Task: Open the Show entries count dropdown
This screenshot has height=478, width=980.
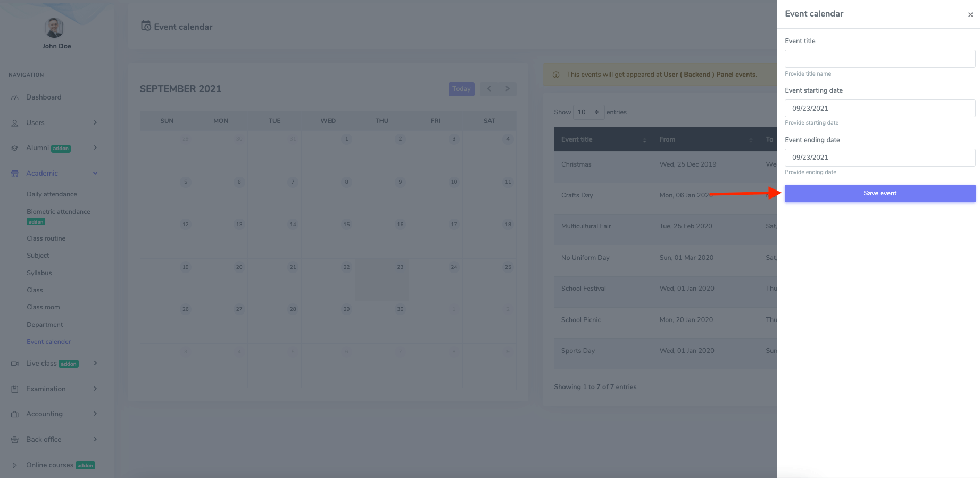Action: tap(588, 112)
